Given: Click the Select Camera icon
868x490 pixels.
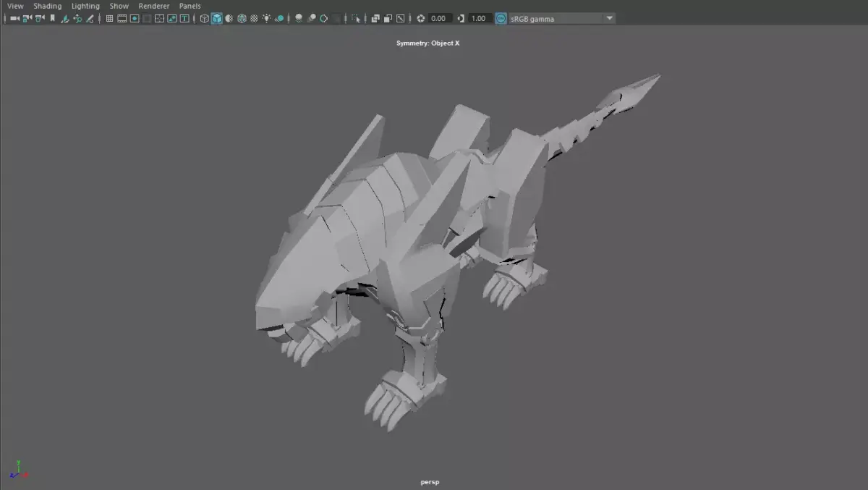Looking at the screenshot, I should [x=14, y=18].
